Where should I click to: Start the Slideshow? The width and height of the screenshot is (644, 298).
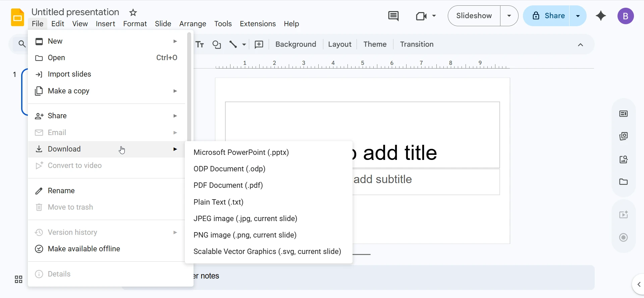(474, 16)
